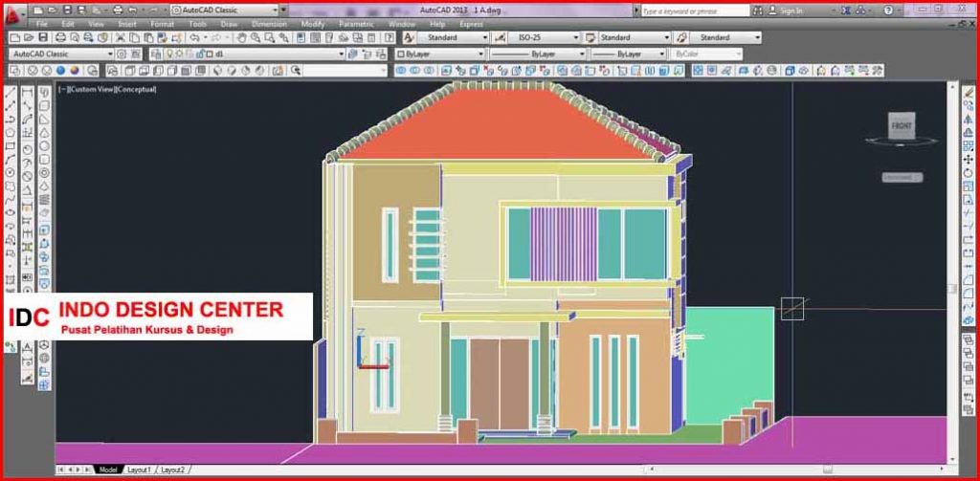
Task: Open the linetype ByLayer dropdown
Action: point(538,55)
